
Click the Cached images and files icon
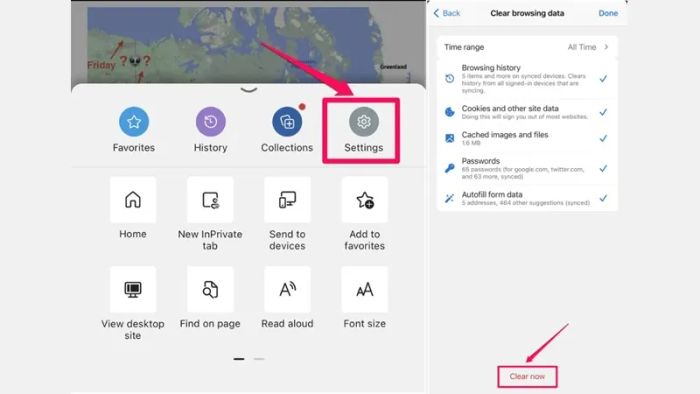pos(450,138)
